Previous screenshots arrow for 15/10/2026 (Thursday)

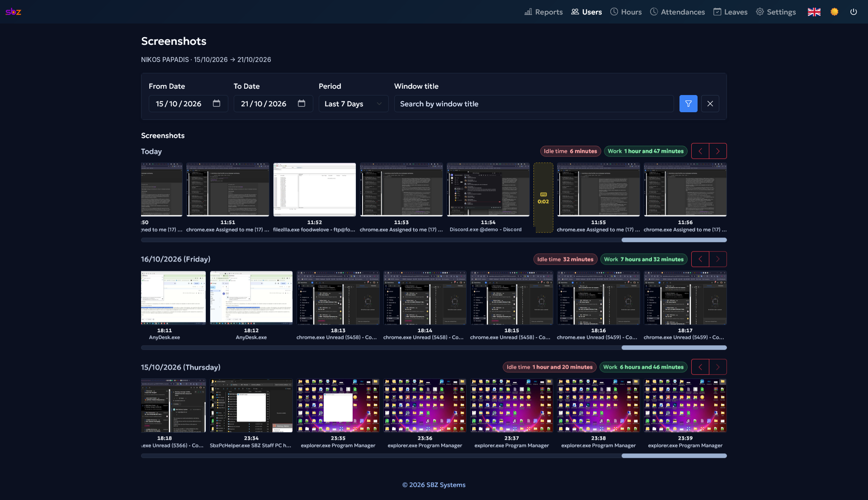click(x=700, y=367)
